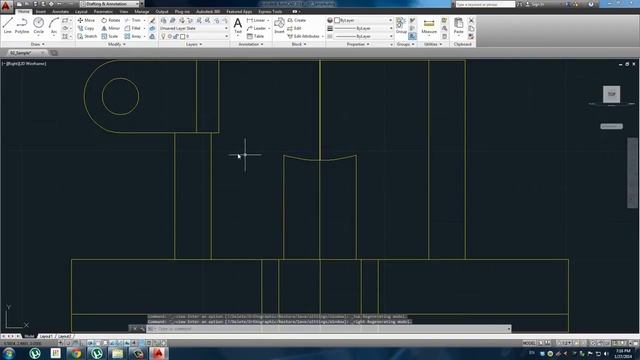Click the Edit Attributes tool

click(304, 36)
